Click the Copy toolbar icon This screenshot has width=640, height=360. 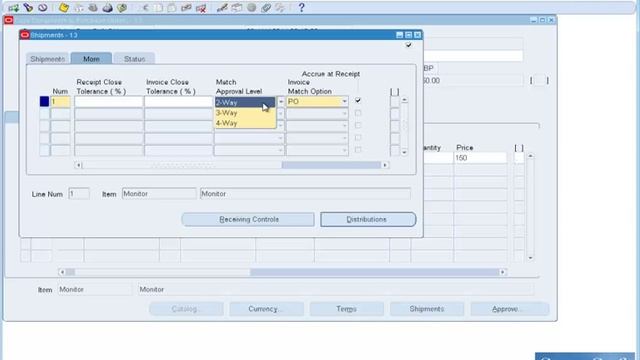pos(158,8)
